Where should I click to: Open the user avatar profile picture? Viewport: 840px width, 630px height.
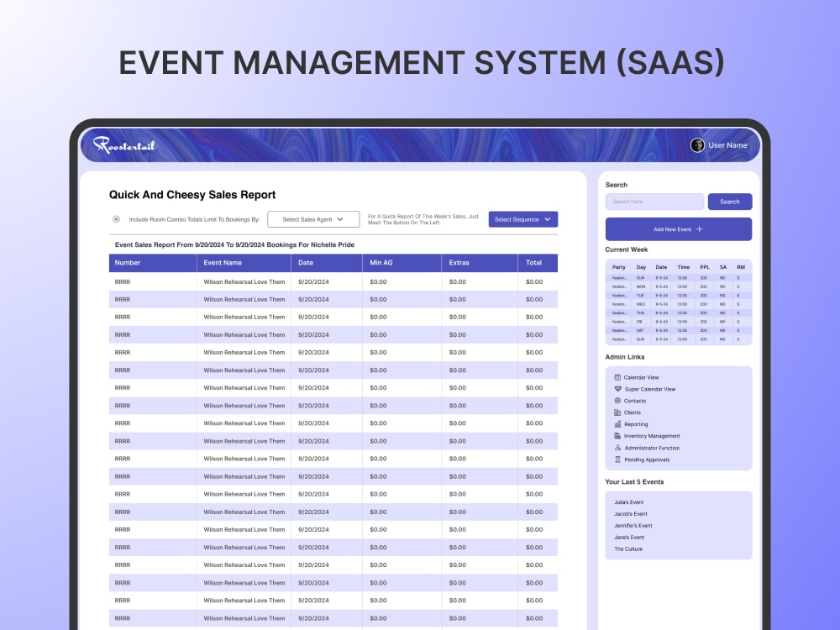click(x=697, y=145)
